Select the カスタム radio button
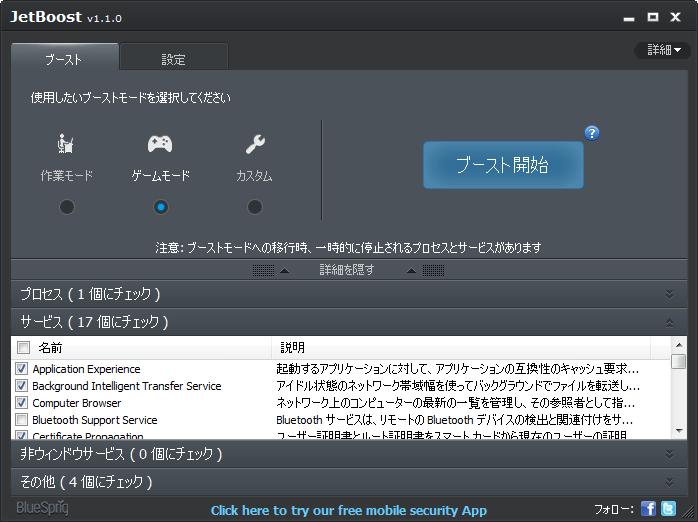The width and height of the screenshot is (698, 522). [255, 207]
